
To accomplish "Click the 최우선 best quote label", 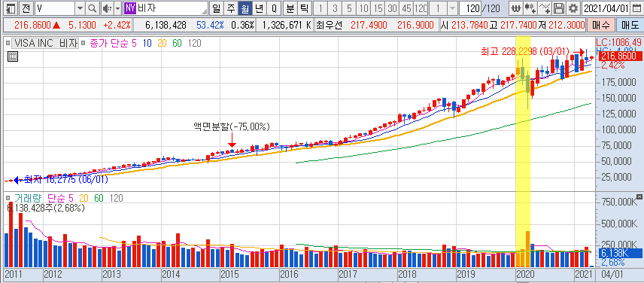I will pos(329,25).
